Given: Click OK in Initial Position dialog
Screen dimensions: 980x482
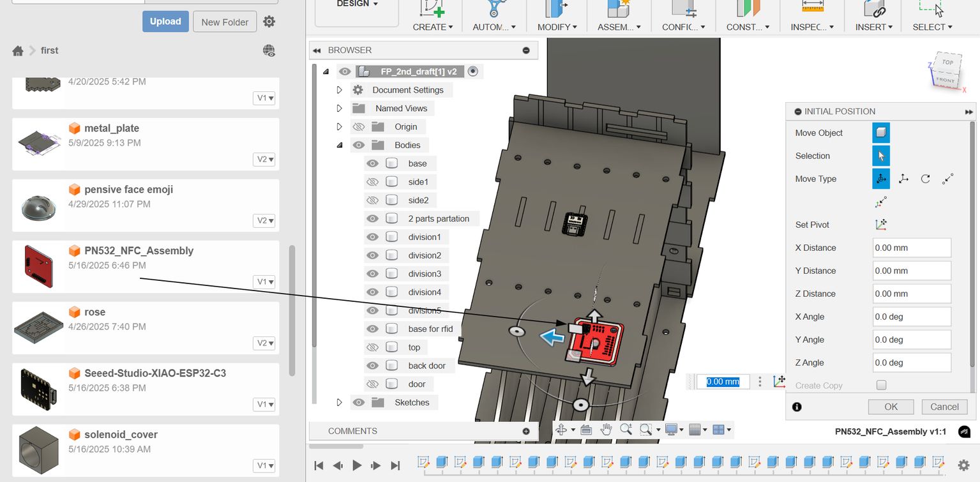Looking at the screenshot, I should click(x=891, y=407).
